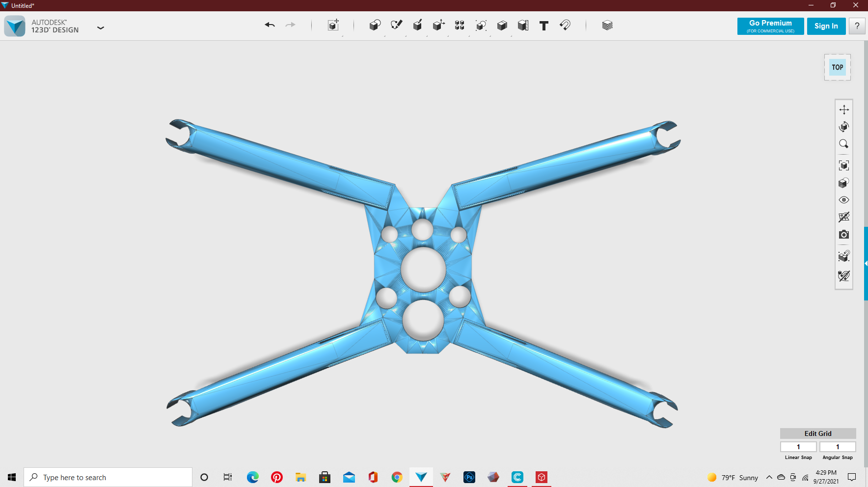Toggle grid visibility on the navigation bar
The height and width of the screenshot is (487, 868).
(844, 217)
